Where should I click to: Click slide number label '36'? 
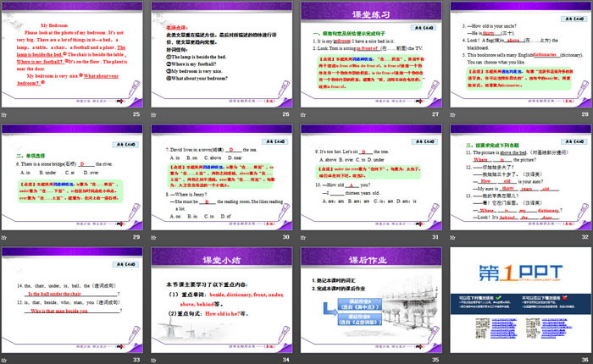pyautogui.click(x=585, y=360)
